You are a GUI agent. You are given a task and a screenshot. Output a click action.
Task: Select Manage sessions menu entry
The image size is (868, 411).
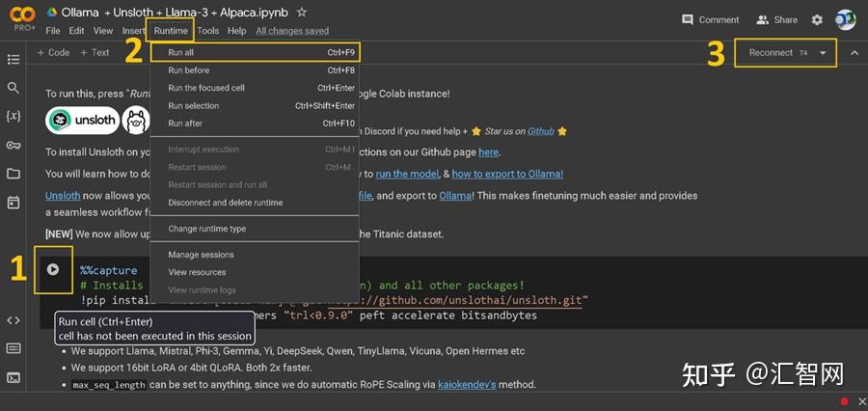click(x=256, y=255)
